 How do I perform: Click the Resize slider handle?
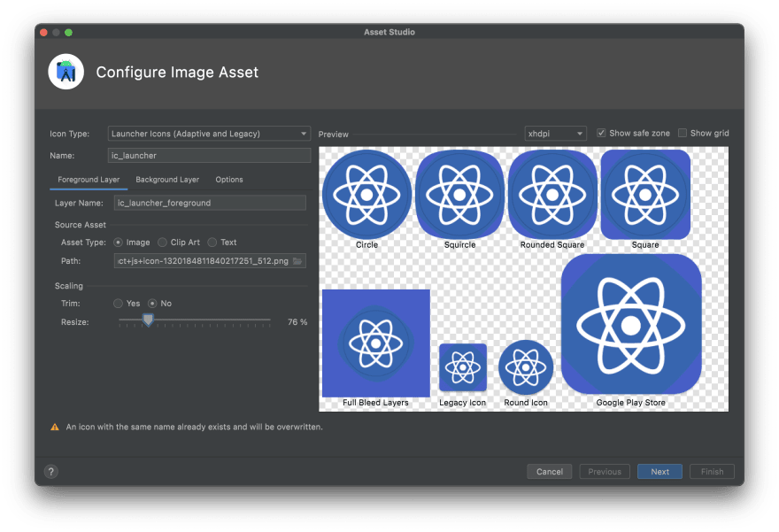(148, 320)
